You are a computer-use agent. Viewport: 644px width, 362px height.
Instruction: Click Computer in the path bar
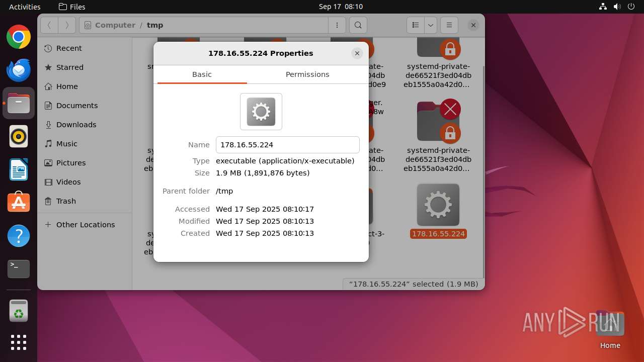[115, 25]
